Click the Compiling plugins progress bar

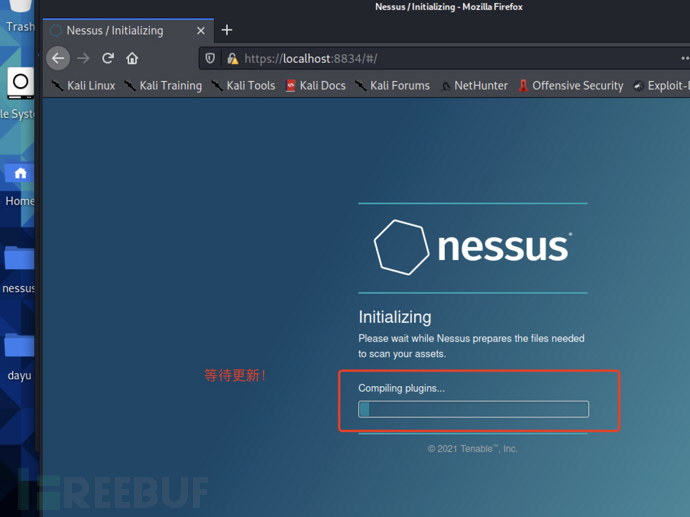473,409
